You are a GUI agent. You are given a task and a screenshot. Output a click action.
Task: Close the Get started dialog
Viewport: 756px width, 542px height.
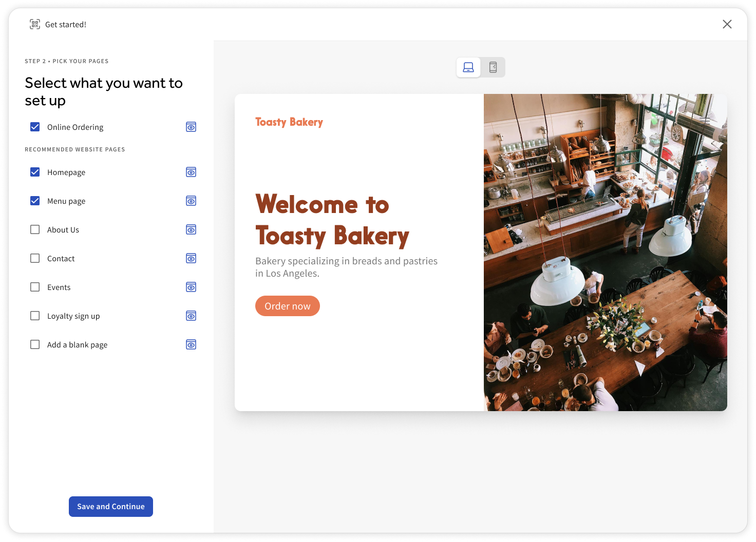(x=727, y=24)
